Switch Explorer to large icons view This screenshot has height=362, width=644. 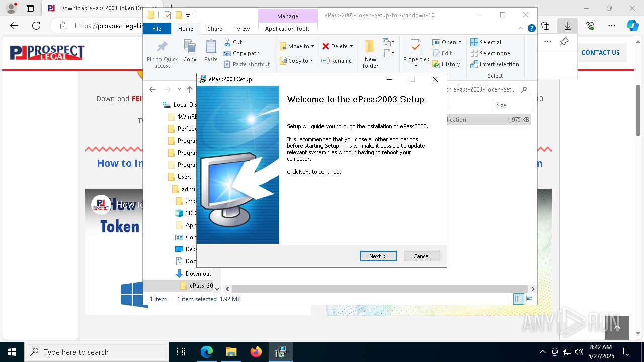point(529,299)
